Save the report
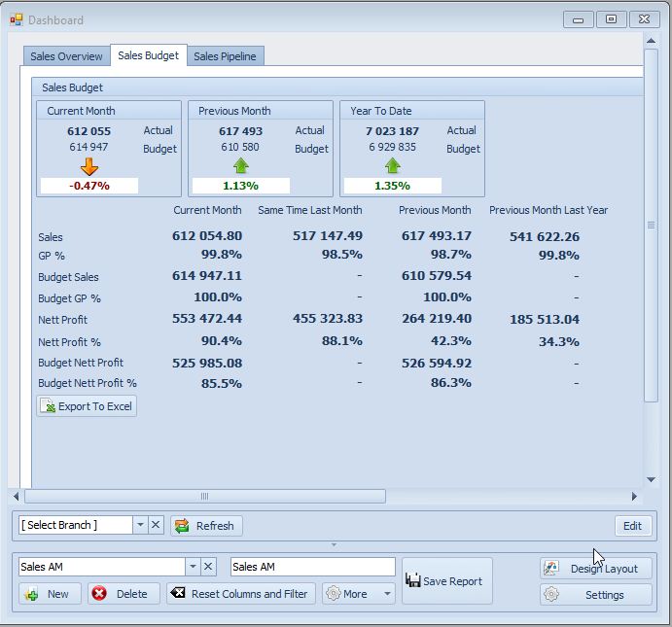672x627 pixels. tap(447, 580)
